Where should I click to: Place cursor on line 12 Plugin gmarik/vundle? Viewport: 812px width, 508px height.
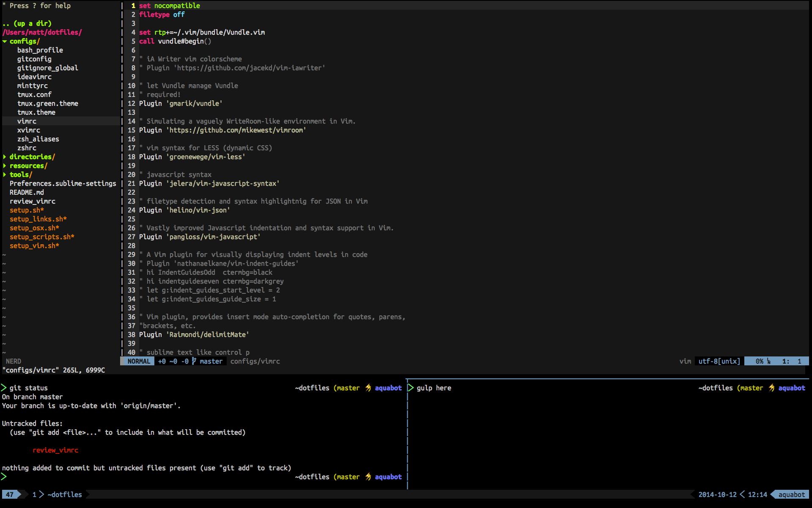[181, 103]
